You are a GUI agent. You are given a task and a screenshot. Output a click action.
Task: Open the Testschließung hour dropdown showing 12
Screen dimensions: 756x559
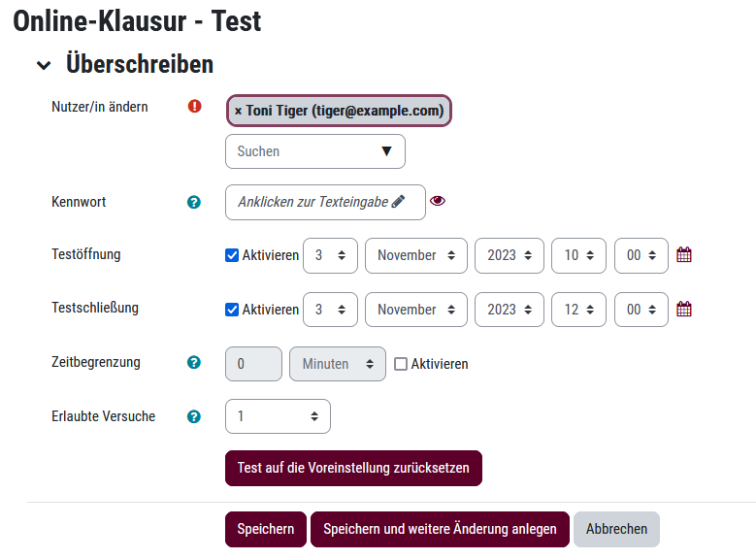(578, 310)
